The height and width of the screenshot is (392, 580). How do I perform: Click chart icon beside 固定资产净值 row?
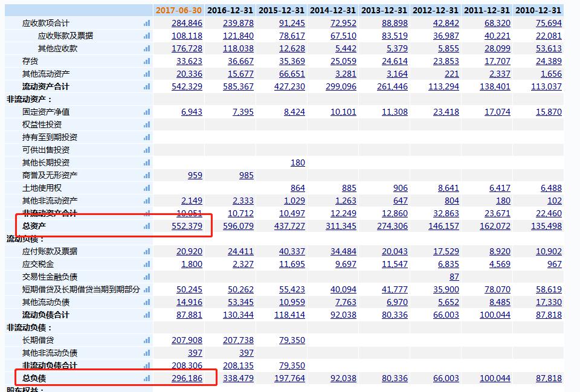tap(147, 112)
